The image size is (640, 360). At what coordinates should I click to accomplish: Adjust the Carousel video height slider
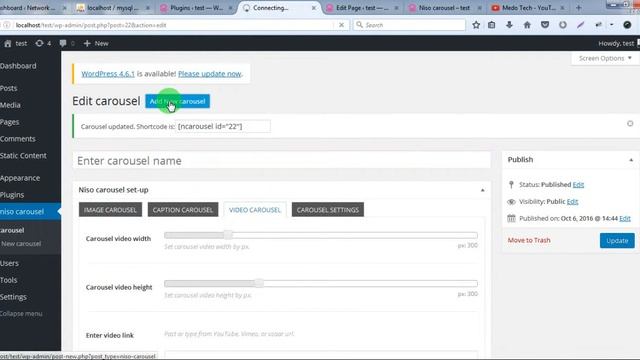coord(259,283)
